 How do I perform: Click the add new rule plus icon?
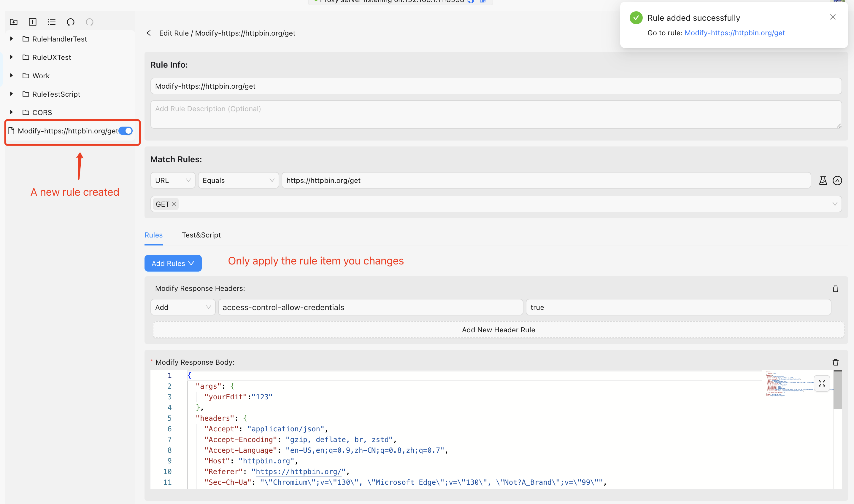pos(33,22)
